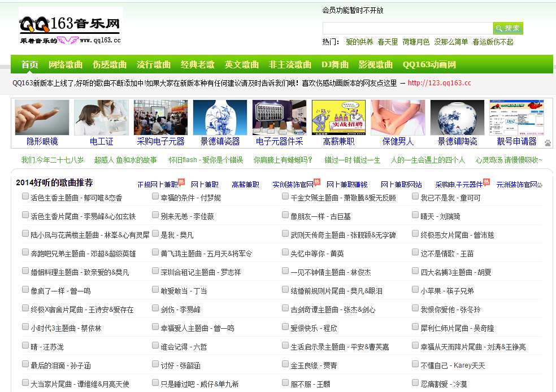Open the QQ163动画网 nav item

point(429,64)
